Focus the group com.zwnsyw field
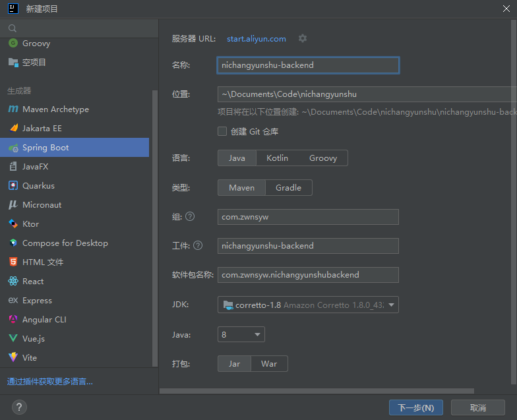The height and width of the screenshot is (420, 517). point(308,217)
